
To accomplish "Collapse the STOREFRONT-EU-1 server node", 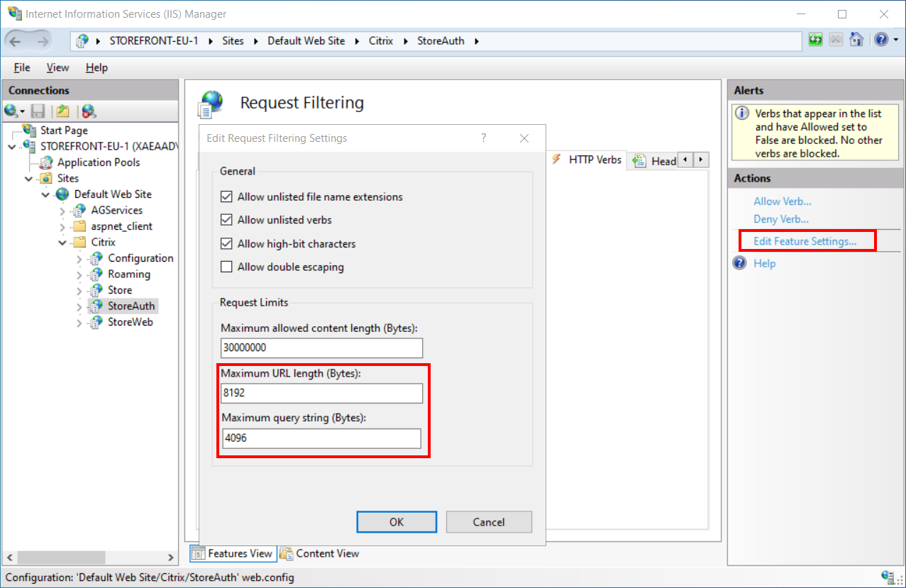I will pos(12,146).
